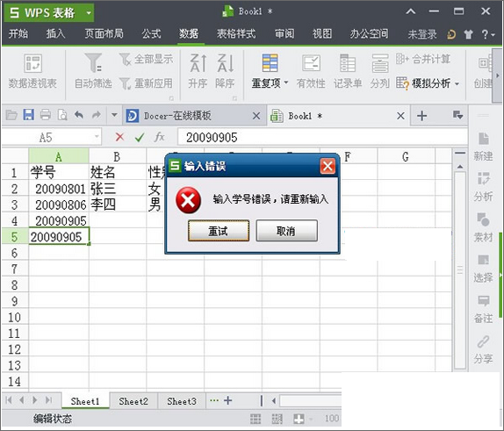Image resolution: width=504 pixels, height=431 pixels.
Task: Click the 重试 button in error dialog
Action: [x=219, y=231]
